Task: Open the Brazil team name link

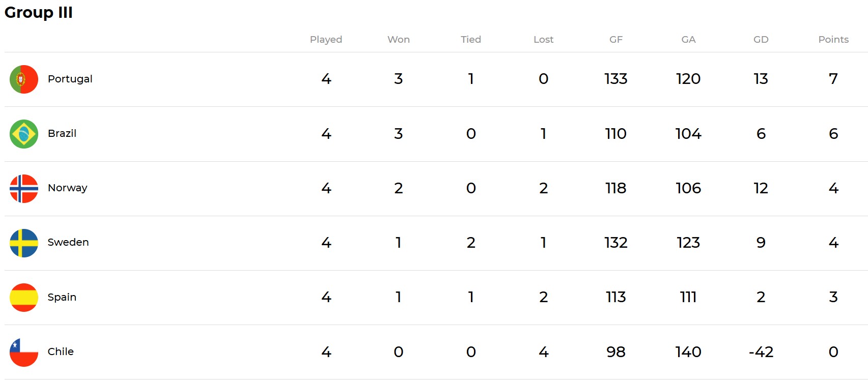Action: [62, 133]
